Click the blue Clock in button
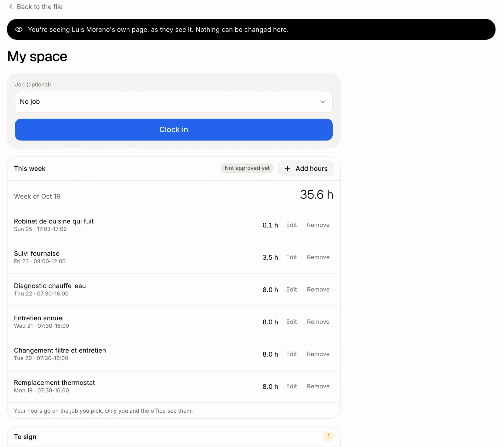The width and height of the screenshot is (504, 447). [174, 129]
